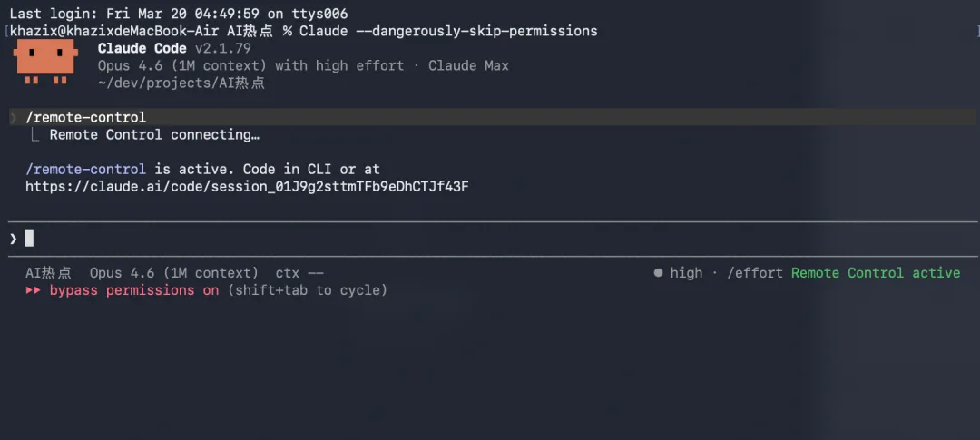Click the ~/dev/projects path text
Screen dimensions: 980x440
coord(181,83)
